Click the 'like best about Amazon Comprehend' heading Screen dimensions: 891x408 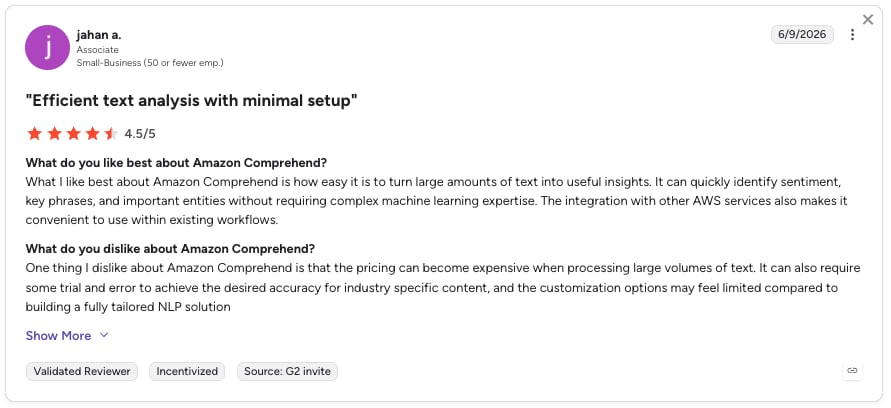coord(176,163)
